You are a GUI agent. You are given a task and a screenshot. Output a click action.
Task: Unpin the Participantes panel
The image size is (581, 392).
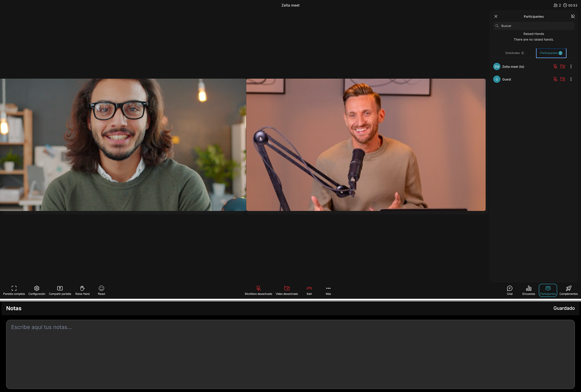coord(573,16)
